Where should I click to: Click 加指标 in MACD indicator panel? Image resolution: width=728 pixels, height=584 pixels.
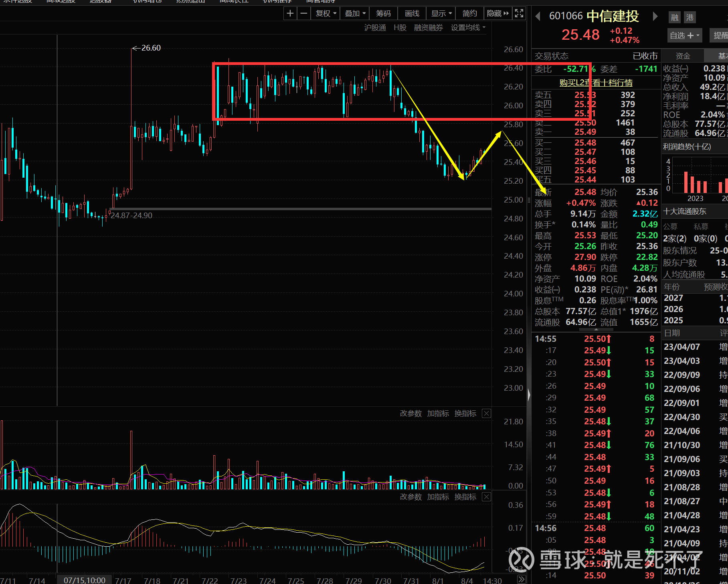point(438,497)
